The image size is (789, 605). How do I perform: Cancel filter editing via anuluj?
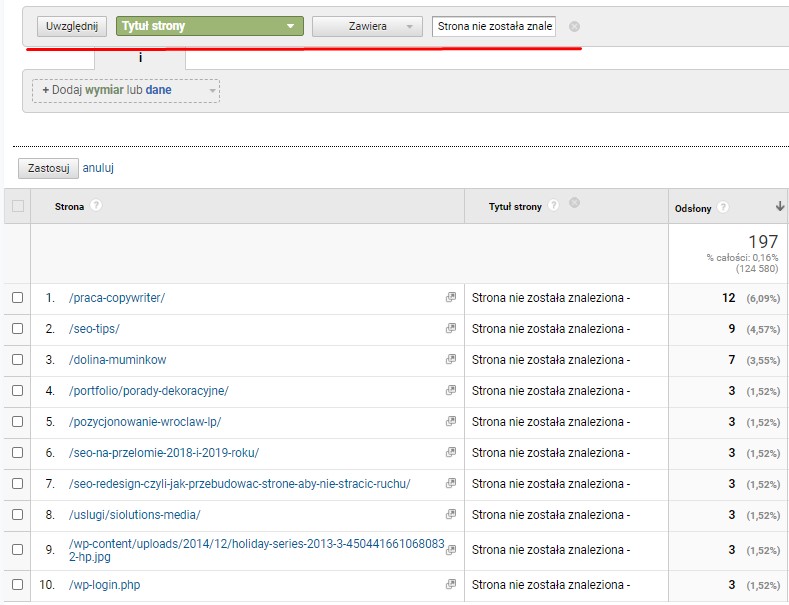(98, 168)
